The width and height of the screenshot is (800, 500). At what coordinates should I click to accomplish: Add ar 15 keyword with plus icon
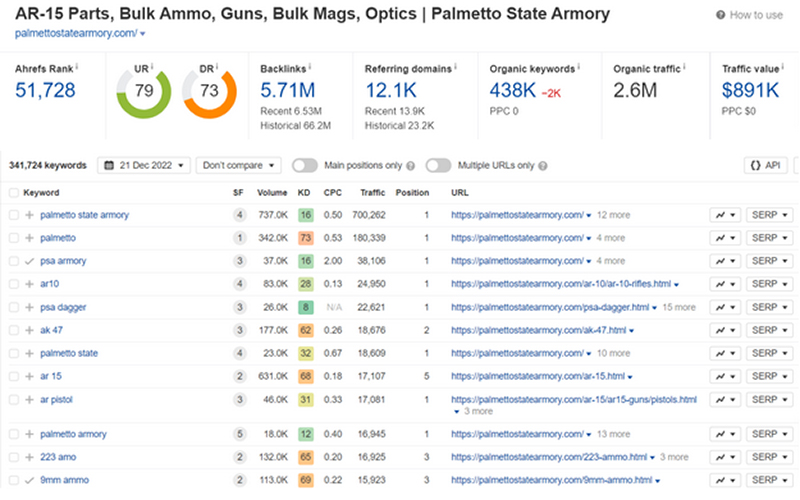30,377
